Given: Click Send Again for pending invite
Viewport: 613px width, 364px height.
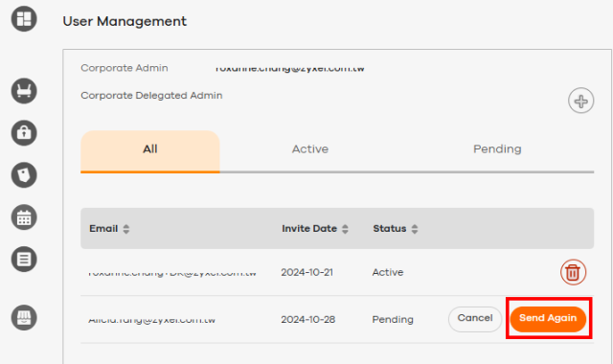Looking at the screenshot, I should click(548, 319).
